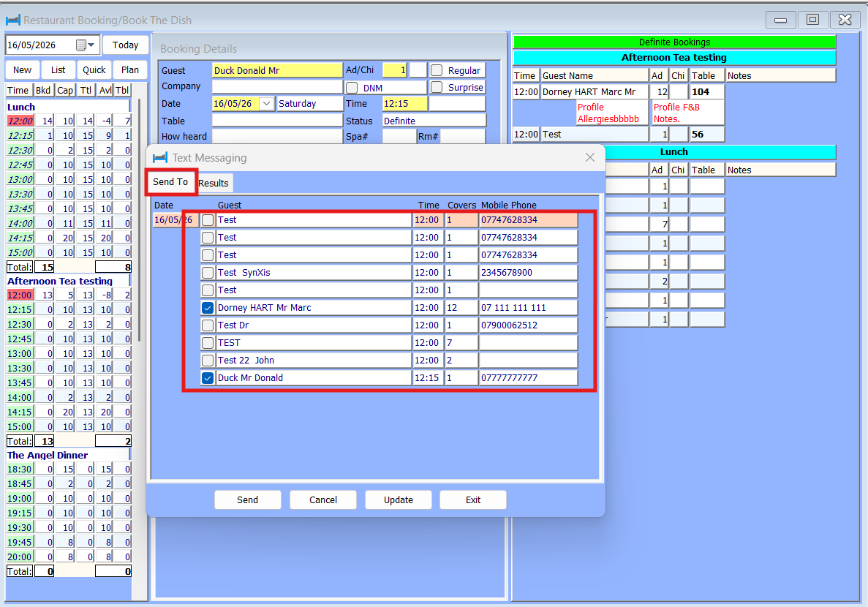The width and height of the screenshot is (868, 607).
Task: Enable the Regular checkbox
Action: click(x=437, y=70)
